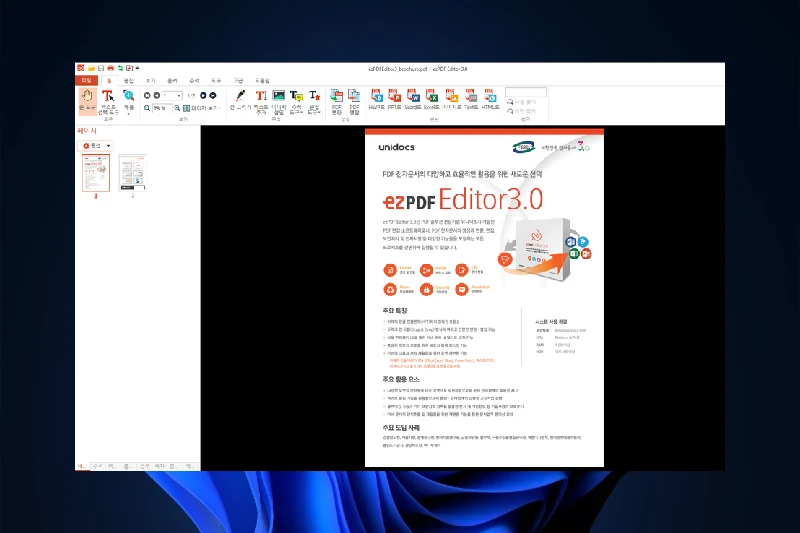This screenshot has width=800, height=533.
Task: Click the PDF convert icon
Action: coord(336,101)
